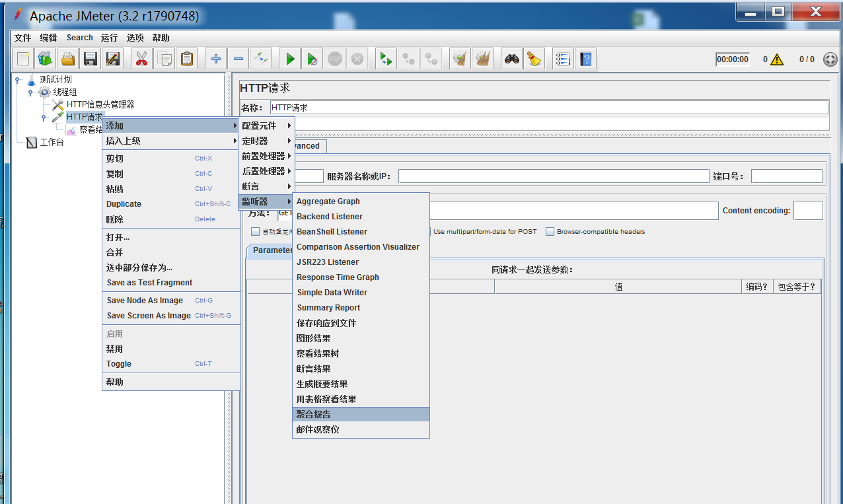
Task: Click the 端口号 input field
Action: [787, 176]
